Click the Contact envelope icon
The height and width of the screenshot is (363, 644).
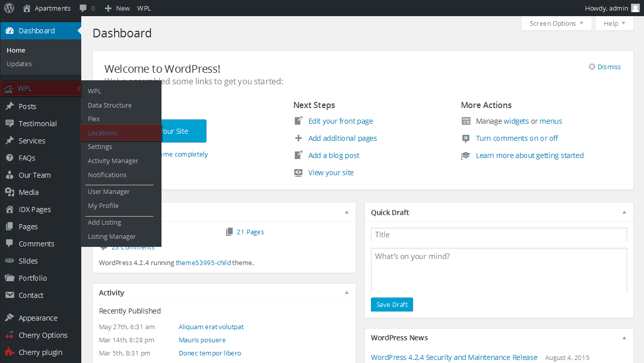tap(9, 295)
